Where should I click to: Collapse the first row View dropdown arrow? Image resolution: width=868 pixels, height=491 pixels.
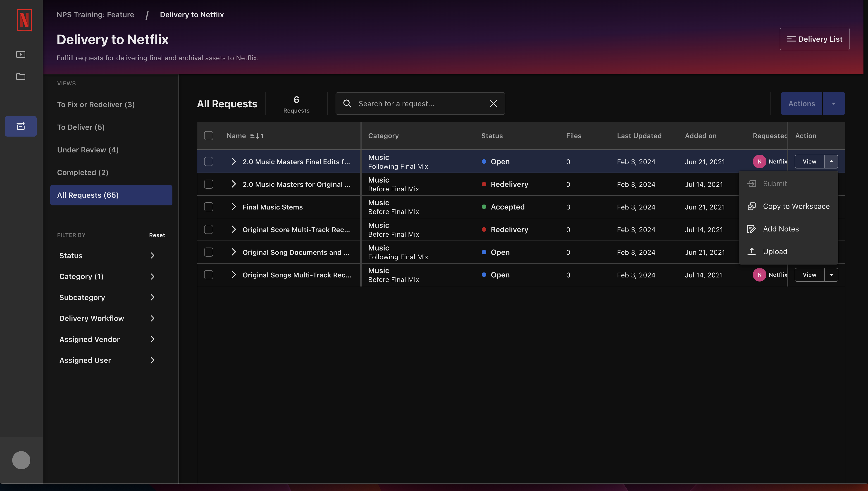pyautogui.click(x=831, y=161)
